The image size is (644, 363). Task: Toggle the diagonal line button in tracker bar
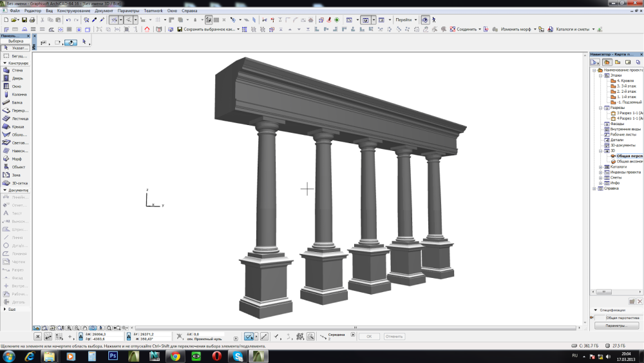264,337
